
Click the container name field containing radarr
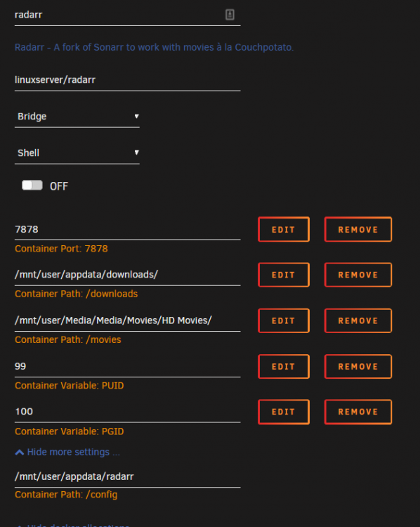tap(127, 15)
